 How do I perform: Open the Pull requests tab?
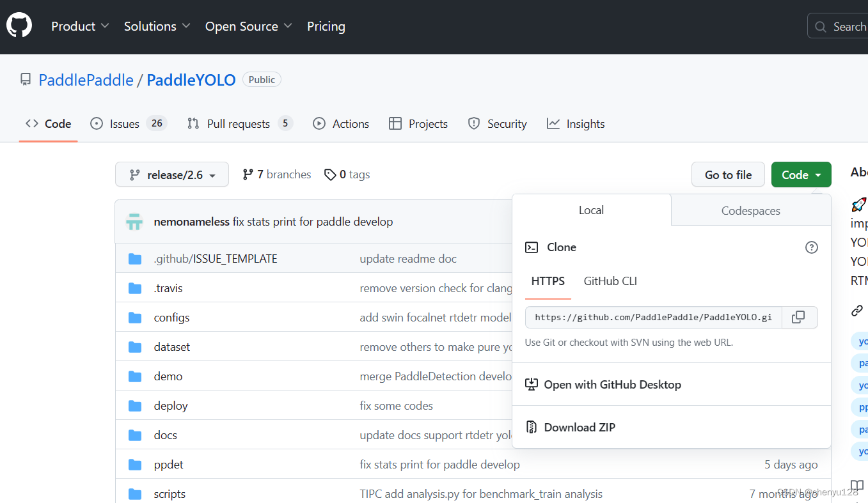pos(240,124)
